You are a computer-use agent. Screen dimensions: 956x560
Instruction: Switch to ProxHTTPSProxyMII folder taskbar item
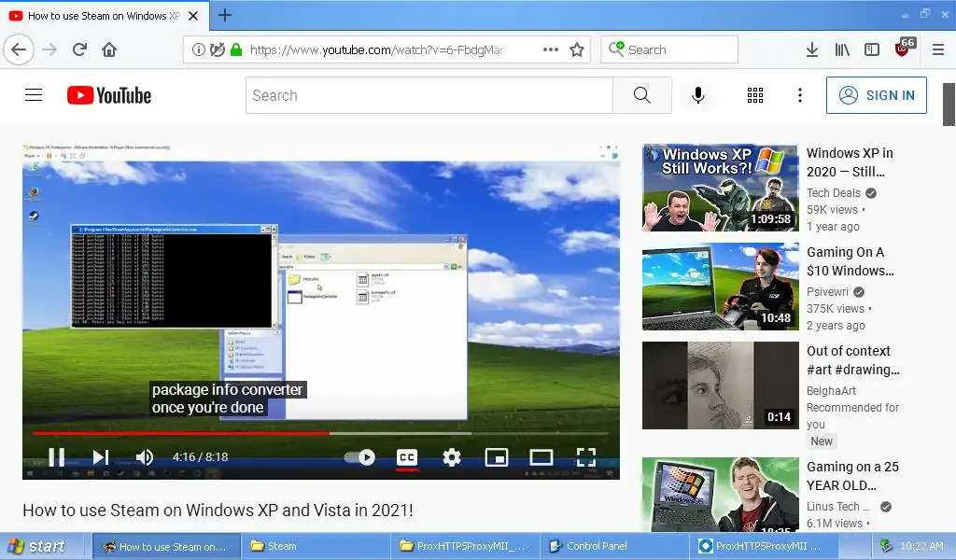(x=465, y=547)
